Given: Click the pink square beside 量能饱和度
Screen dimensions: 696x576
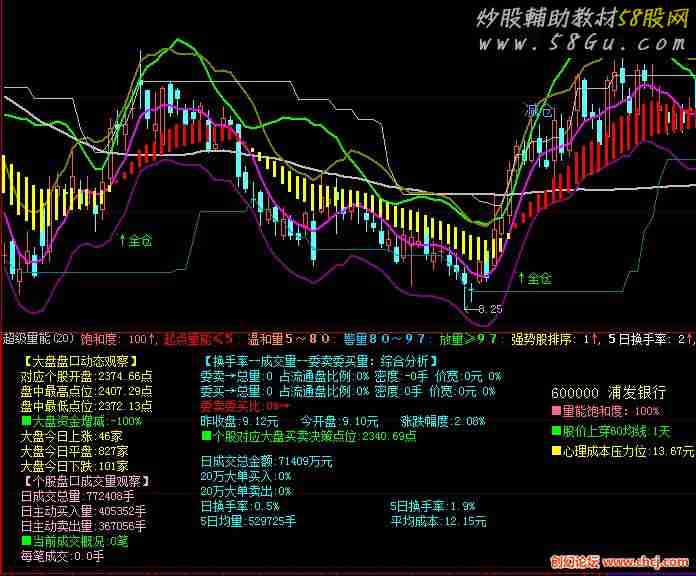Looking at the screenshot, I should tap(556, 410).
